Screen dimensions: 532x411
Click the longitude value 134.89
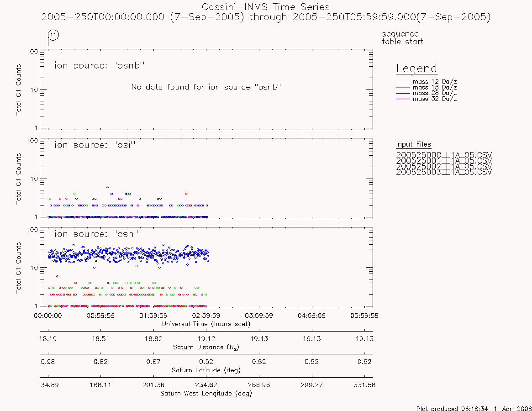tap(48, 385)
